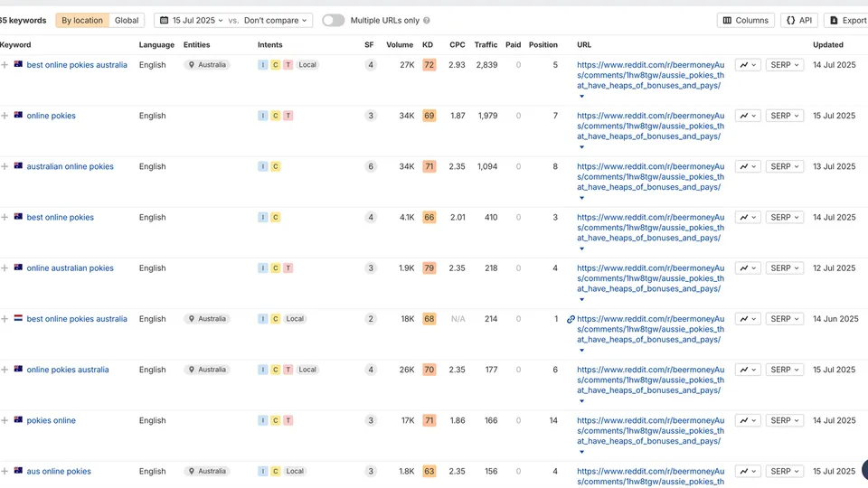Click the T intent badge for 'pokies online'
Image resolution: width=868 pixels, height=488 pixels.
(x=288, y=420)
